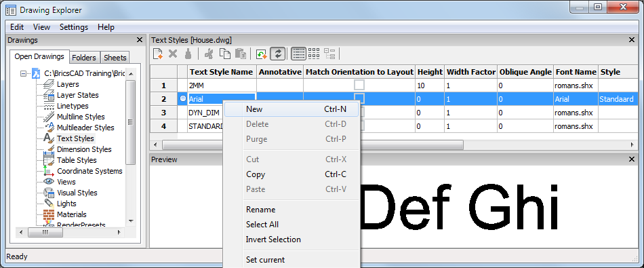Collapse the C:\BricsCAD Training drawing node
The width and height of the screenshot is (644, 268).
23,73
